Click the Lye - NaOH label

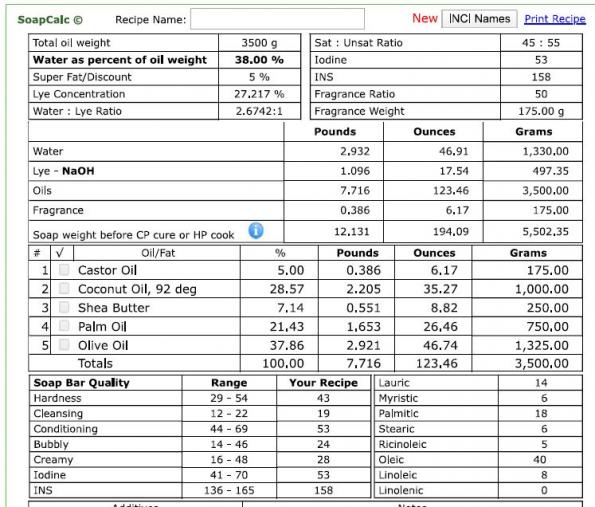(x=63, y=171)
